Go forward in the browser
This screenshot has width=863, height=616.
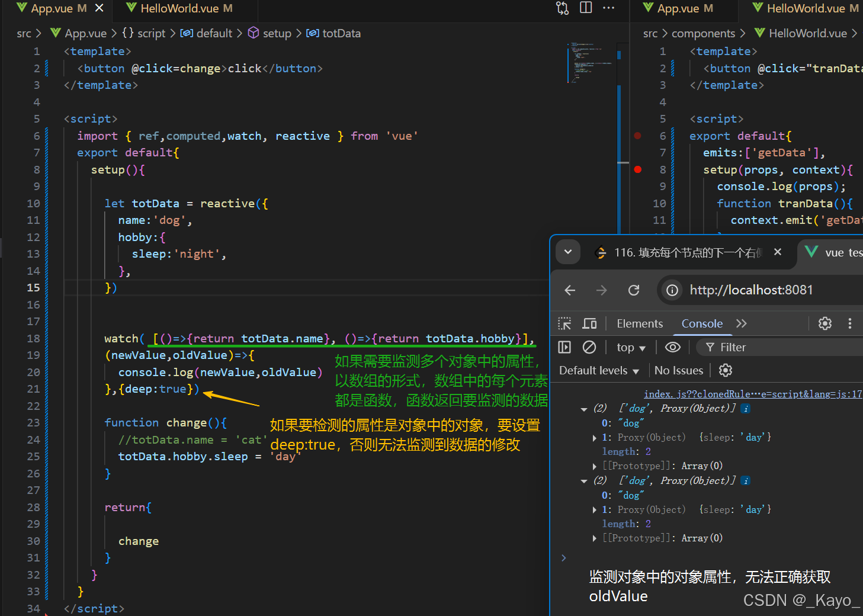click(x=602, y=290)
